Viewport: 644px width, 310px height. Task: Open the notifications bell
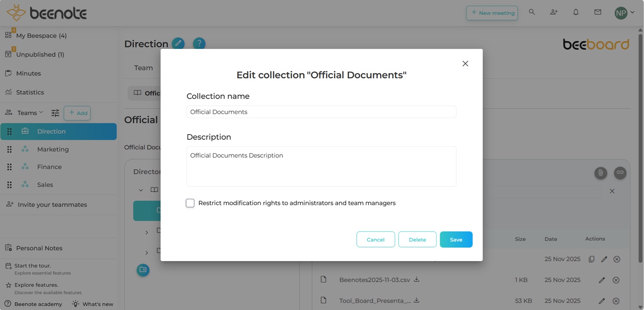[x=576, y=12]
